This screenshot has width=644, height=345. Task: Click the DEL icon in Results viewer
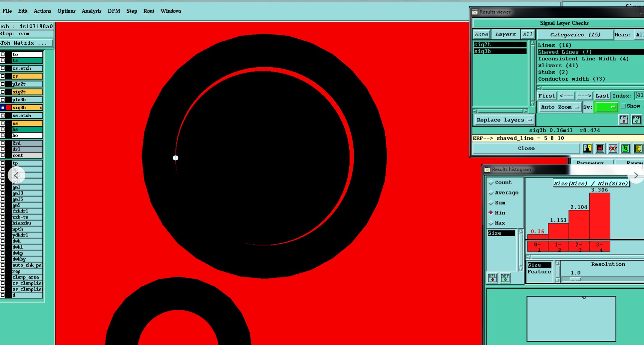(624, 120)
